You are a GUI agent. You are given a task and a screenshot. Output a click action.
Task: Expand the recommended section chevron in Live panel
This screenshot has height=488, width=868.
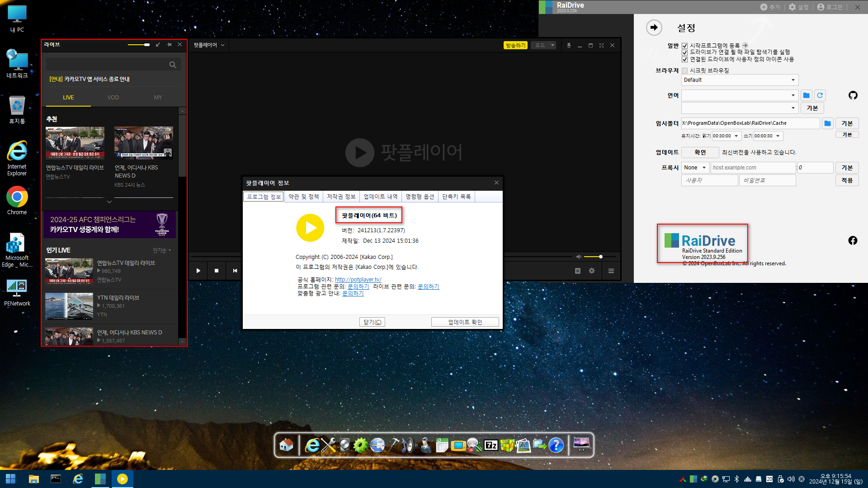tap(109, 202)
